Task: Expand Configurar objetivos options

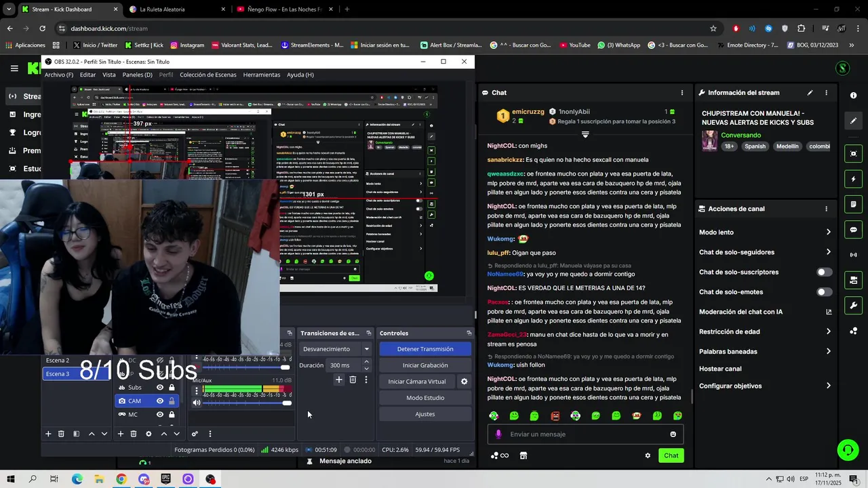Action: pyautogui.click(x=828, y=386)
